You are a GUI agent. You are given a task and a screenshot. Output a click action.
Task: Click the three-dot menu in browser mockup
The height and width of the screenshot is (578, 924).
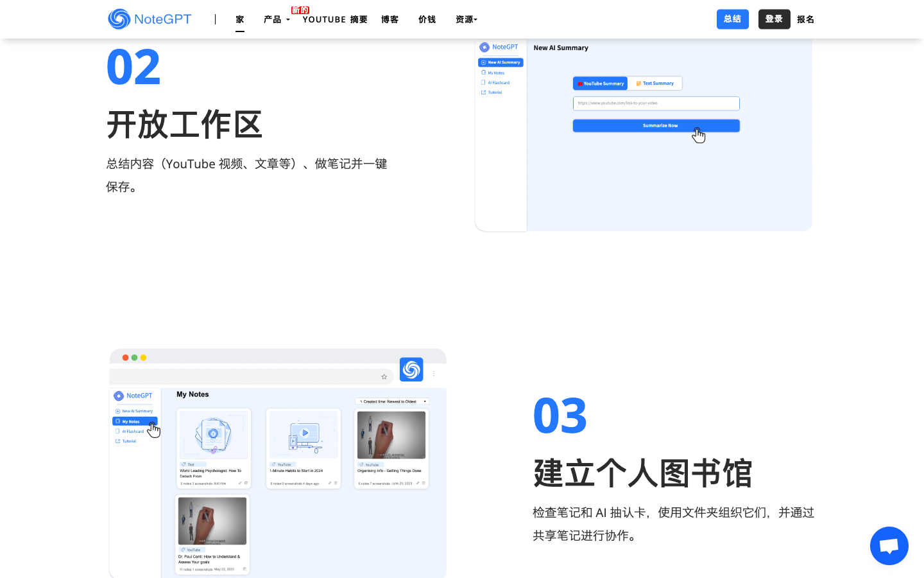click(434, 373)
